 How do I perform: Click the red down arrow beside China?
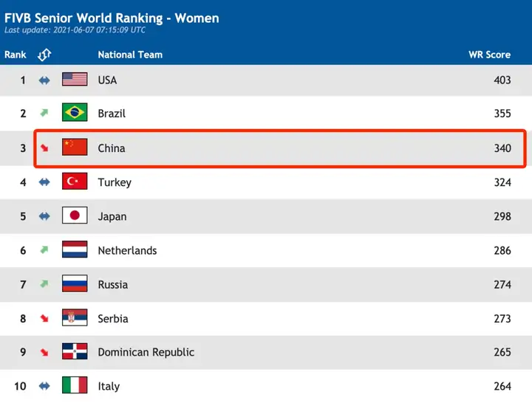(44, 148)
